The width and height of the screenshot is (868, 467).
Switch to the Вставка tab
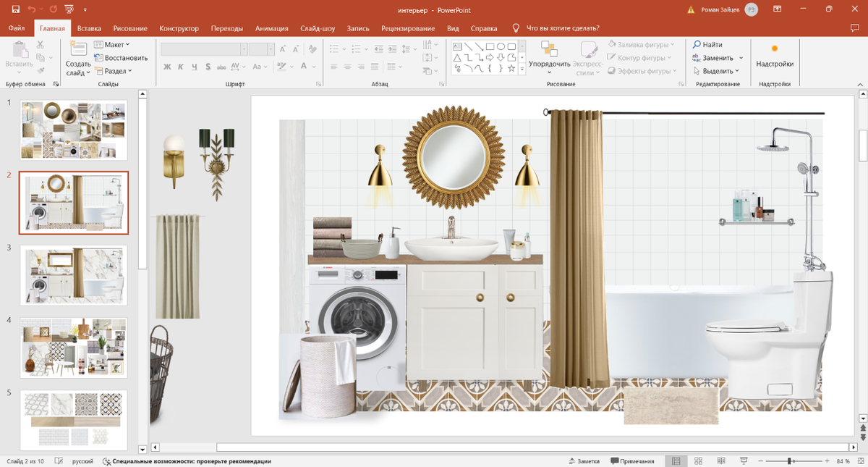(89, 28)
